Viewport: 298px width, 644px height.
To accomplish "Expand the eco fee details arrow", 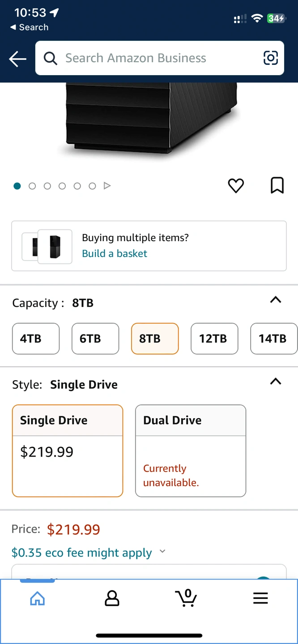I will [x=162, y=551].
